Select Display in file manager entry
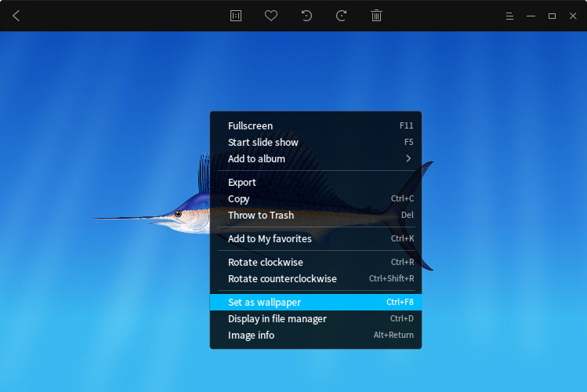Image resolution: width=587 pixels, height=392 pixels. click(316, 318)
